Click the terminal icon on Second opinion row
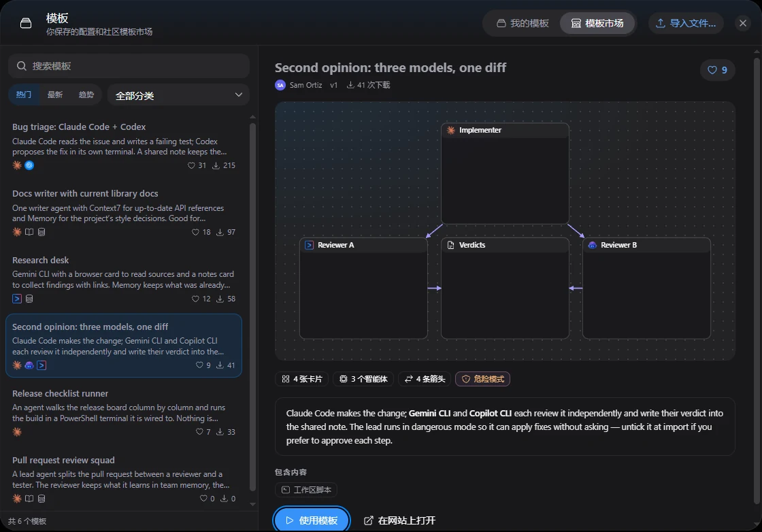This screenshot has width=762, height=532. 42,365
